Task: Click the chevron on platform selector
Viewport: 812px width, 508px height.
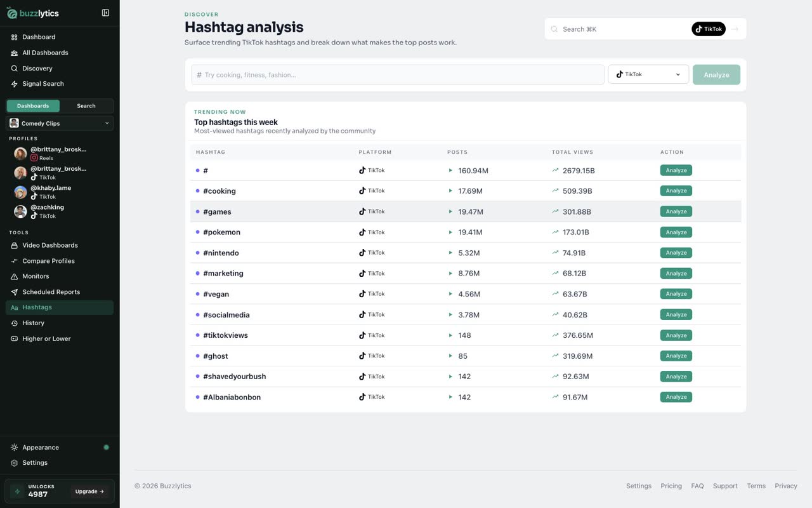Action: [678, 74]
